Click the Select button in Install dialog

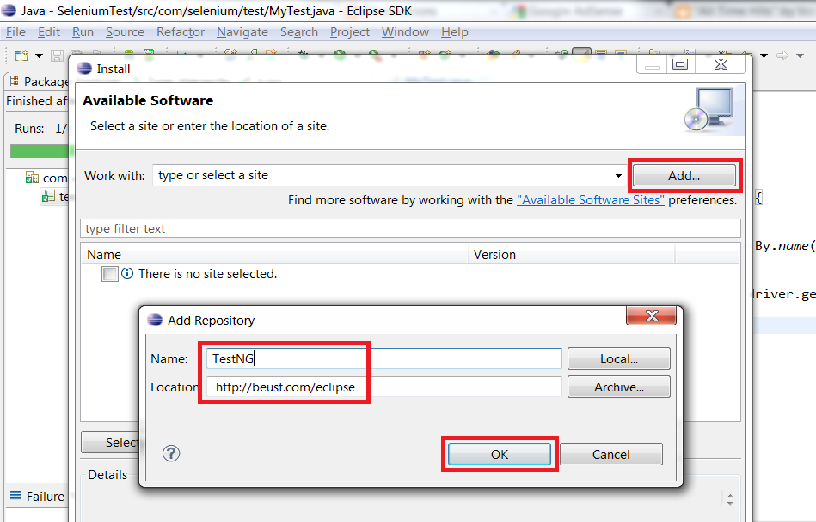pyautogui.click(x=110, y=442)
